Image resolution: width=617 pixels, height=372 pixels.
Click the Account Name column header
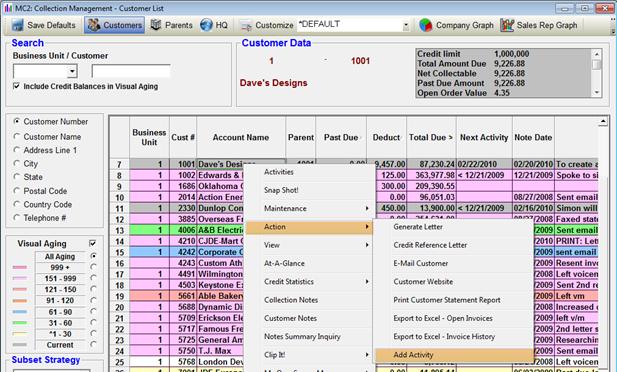(x=241, y=137)
